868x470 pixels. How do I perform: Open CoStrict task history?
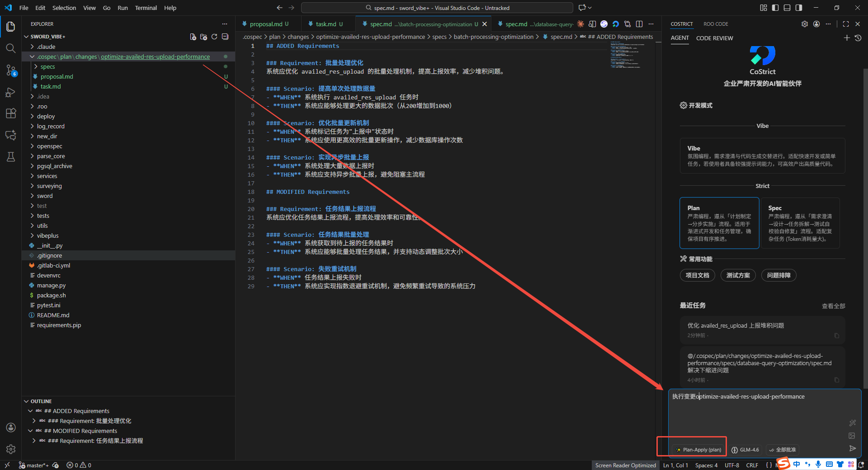(x=858, y=38)
